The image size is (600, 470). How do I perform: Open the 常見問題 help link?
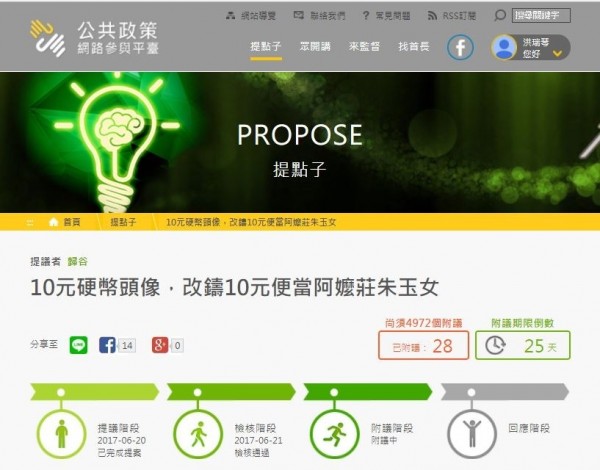pos(386,16)
